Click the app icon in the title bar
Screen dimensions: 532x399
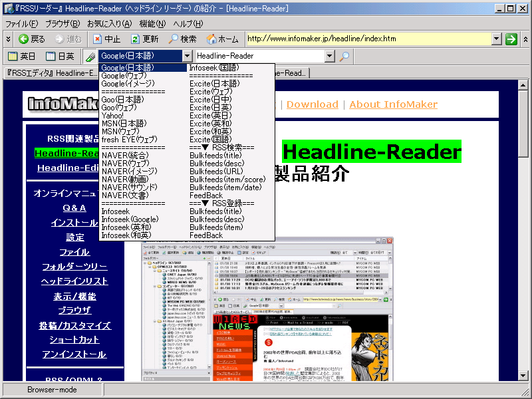point(9,9)
